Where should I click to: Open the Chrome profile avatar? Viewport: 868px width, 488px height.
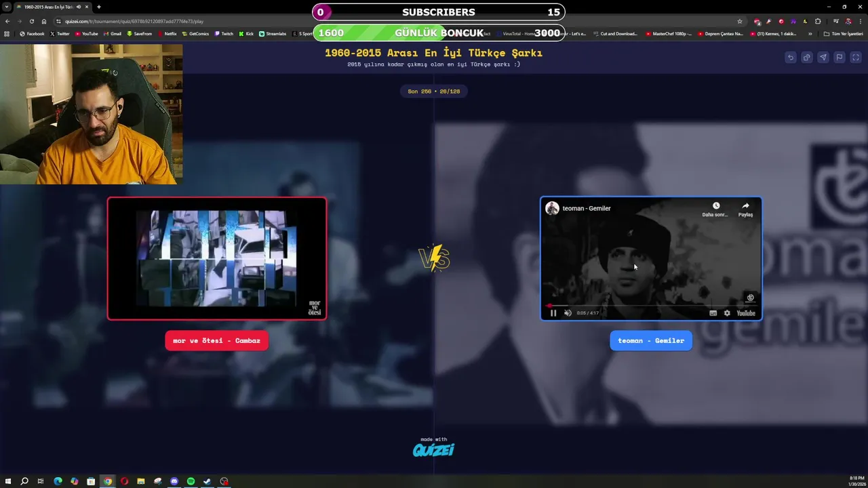848,21
